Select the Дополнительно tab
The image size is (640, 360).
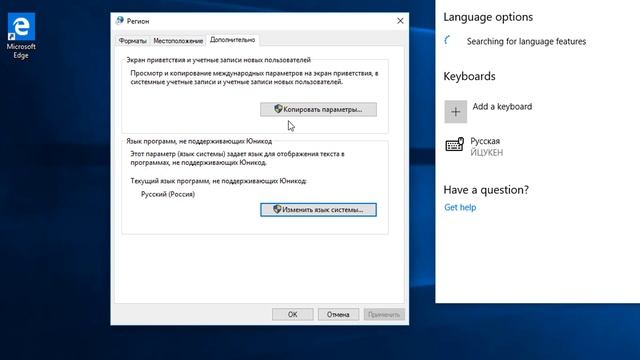point(233,40)
